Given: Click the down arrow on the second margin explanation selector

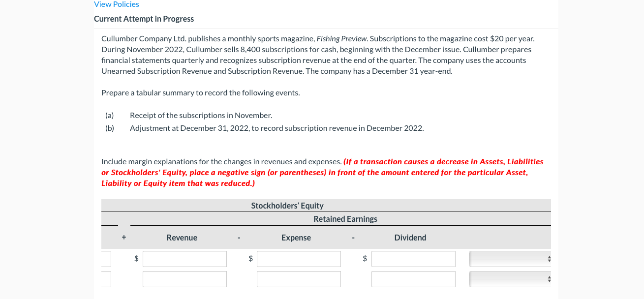Looking at the screenshot, I should [x=550, y=281].
